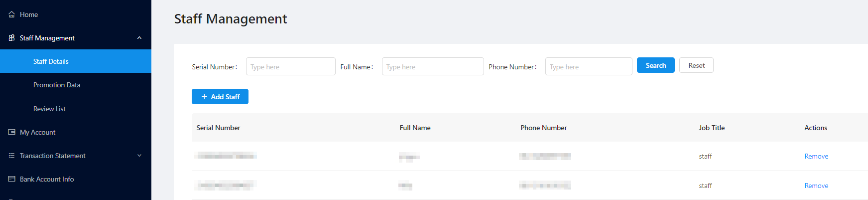
Task: Remove the second staff row
Action: click(x=816, y=186)
